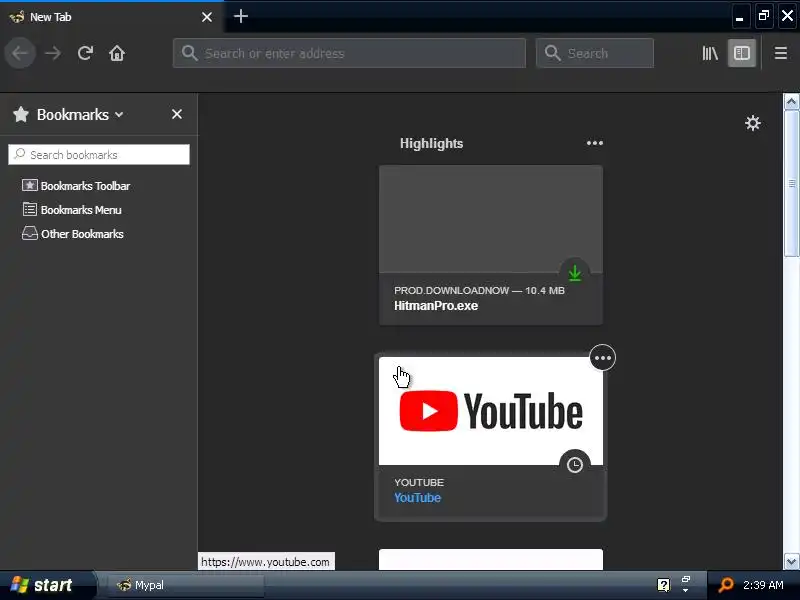Select the Bookmarks Menu folder
This screenshot has width=800, height=600.
pyautogui.click(x=71, y=210)
